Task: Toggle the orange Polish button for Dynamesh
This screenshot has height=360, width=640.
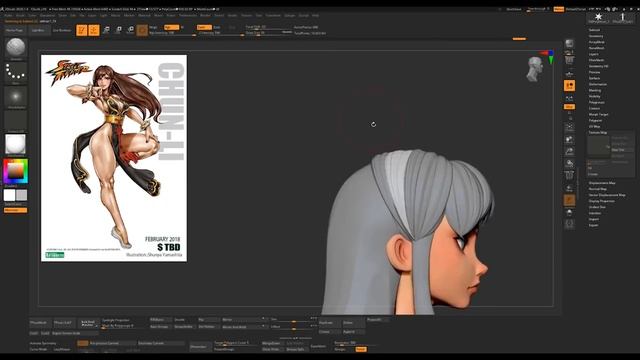Action: point(361,349)
